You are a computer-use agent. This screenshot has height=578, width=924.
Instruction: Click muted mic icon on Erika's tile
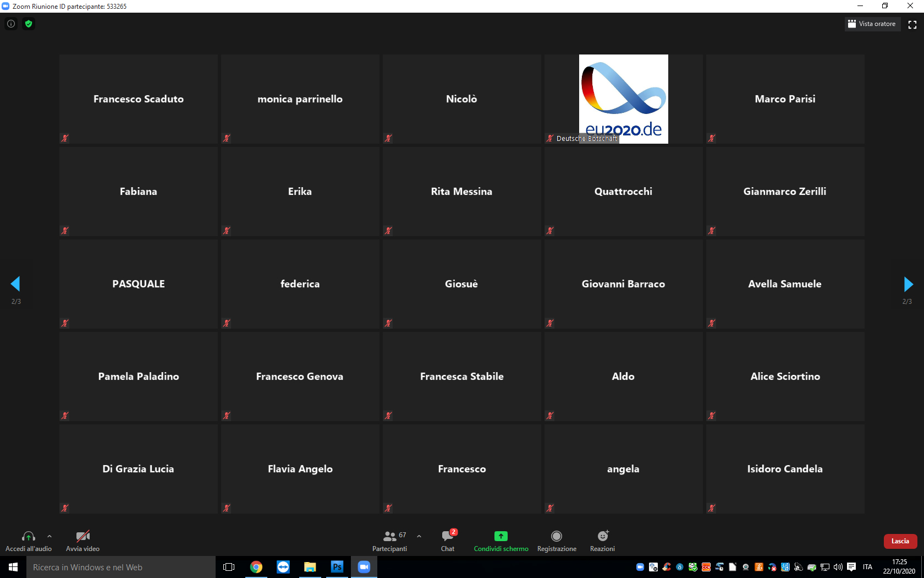[227, 231]
